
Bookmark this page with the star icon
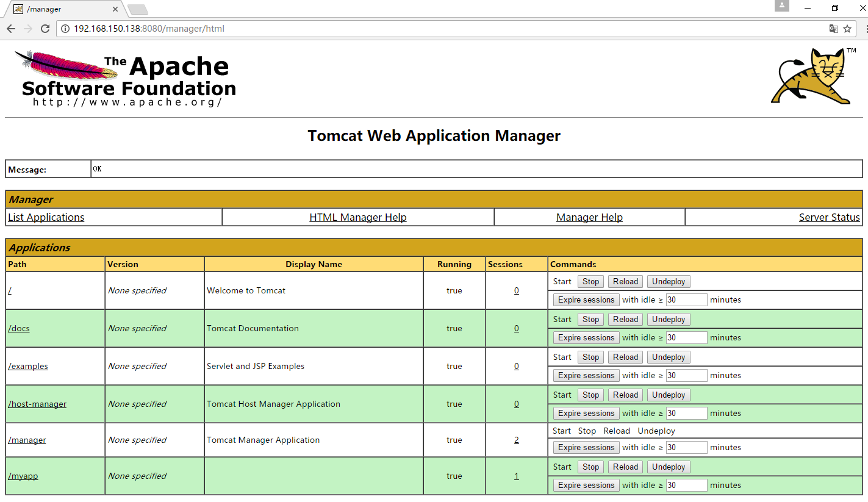pyautogui.click(x=847, y=29)
